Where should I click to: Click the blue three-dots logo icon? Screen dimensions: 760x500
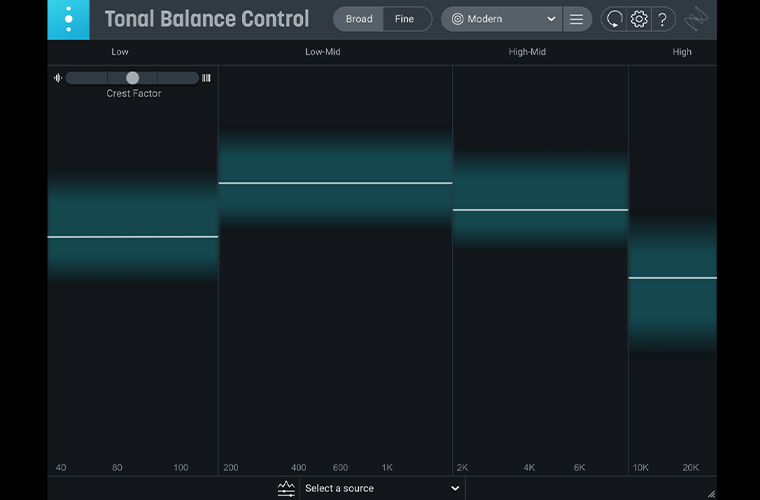pos(68,19)
